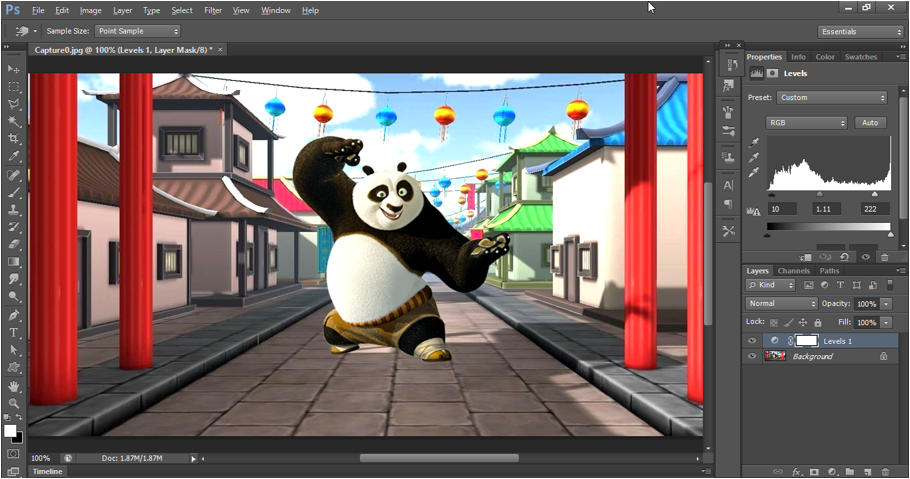This screenshot has height=479, width=910.
Task: Open the Preset Custom dropdown
Action: click(832, 98)
